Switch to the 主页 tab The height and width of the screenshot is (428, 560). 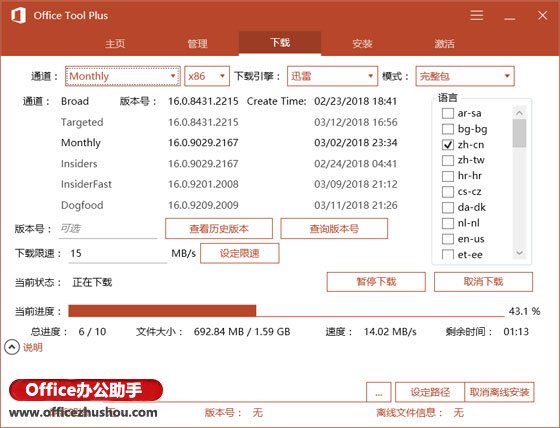[x=115, y=44]
